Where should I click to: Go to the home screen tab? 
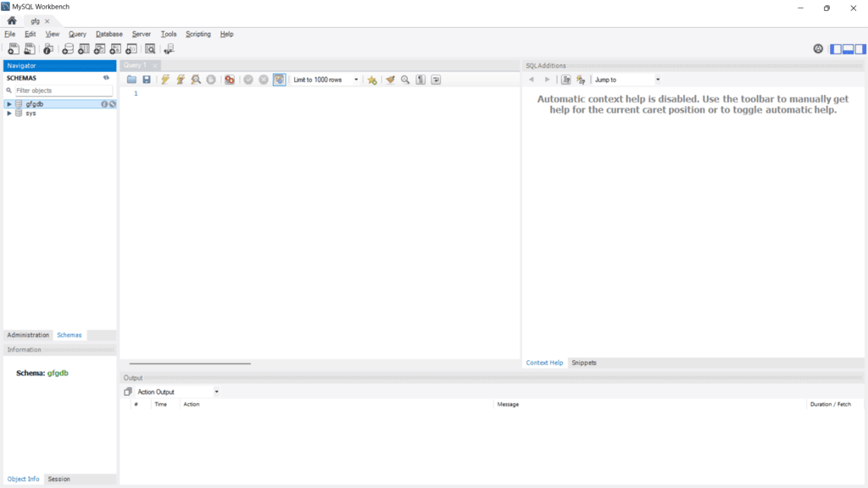tap(12, 21)
